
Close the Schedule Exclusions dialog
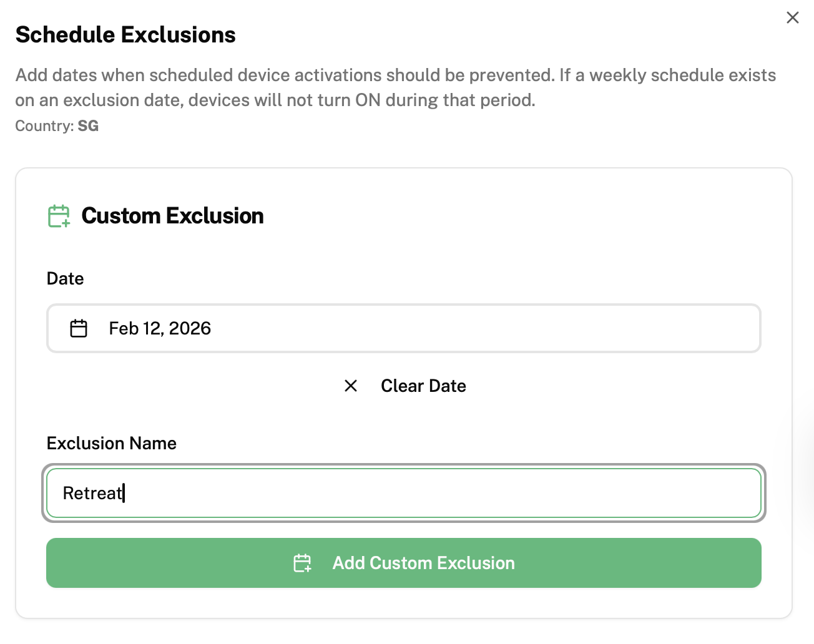pyautogui.click(x=792, y=17)
